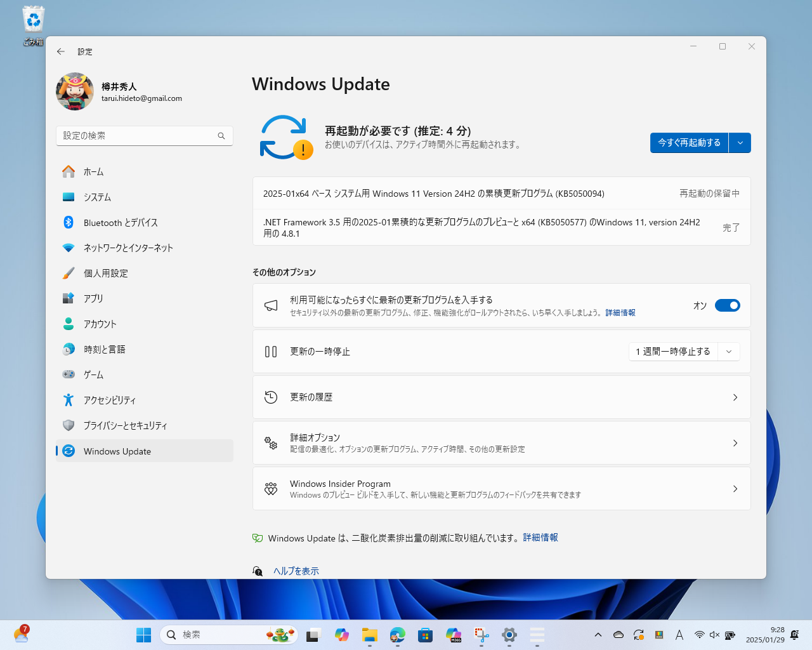Open Microsoft Edge from the taskbar
The image size is (812, 650).
click(x=398, y=634)
